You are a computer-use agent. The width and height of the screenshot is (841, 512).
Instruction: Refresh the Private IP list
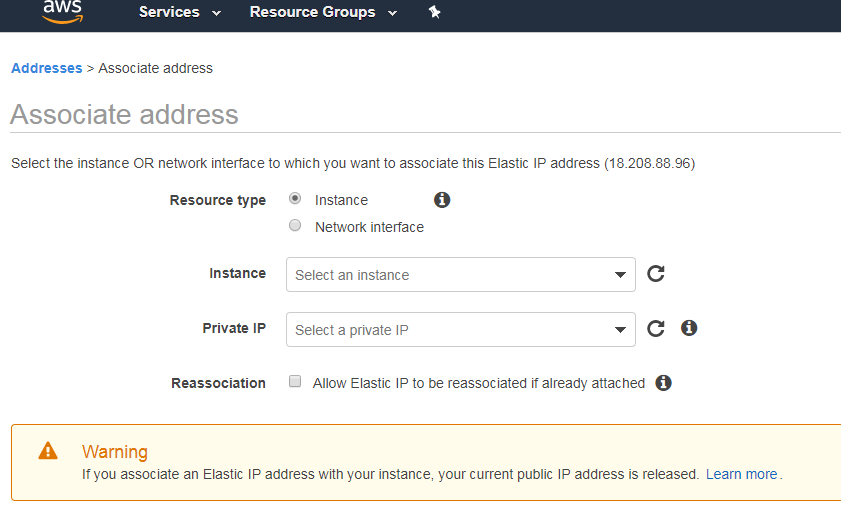655,328
